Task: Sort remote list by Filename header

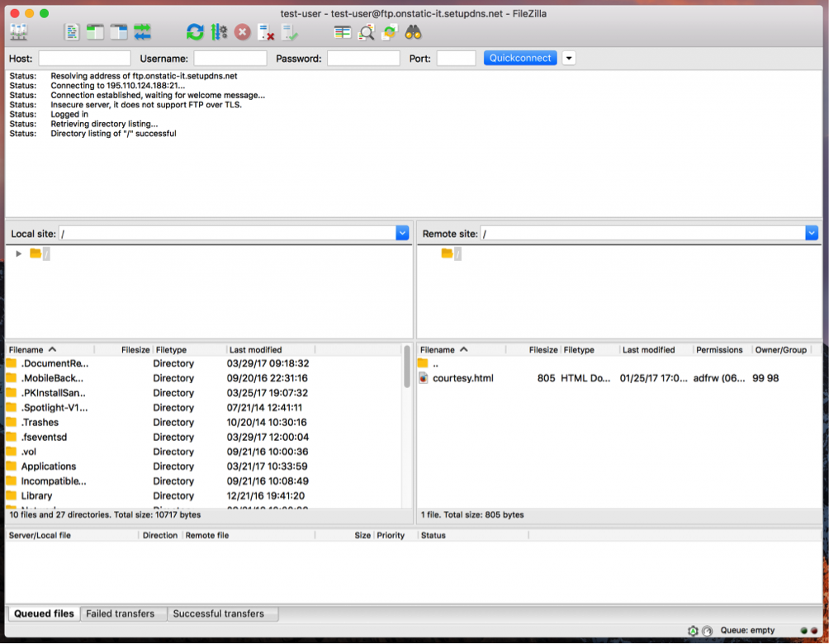Action: [x=461, y=349]
